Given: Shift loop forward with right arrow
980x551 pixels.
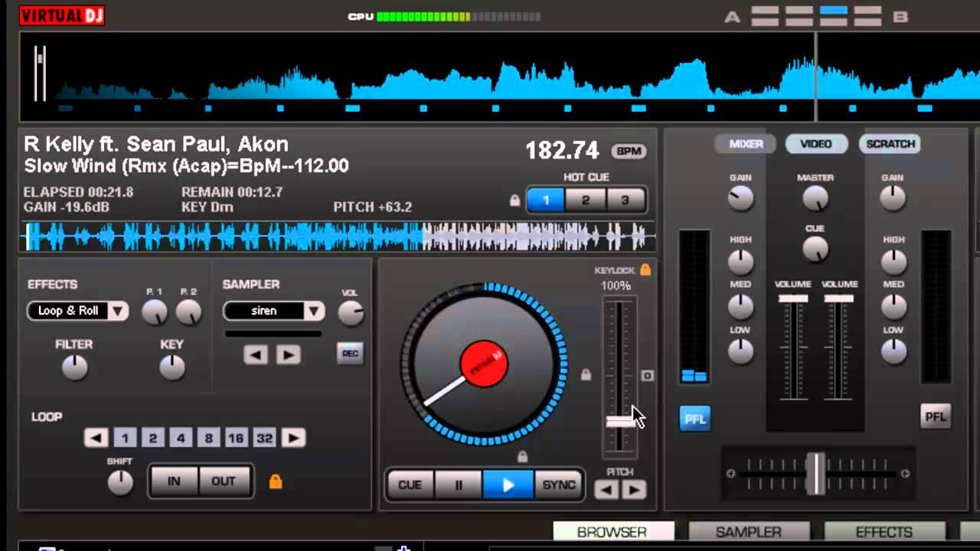Looking at the screenshot, I should point(293,438).
